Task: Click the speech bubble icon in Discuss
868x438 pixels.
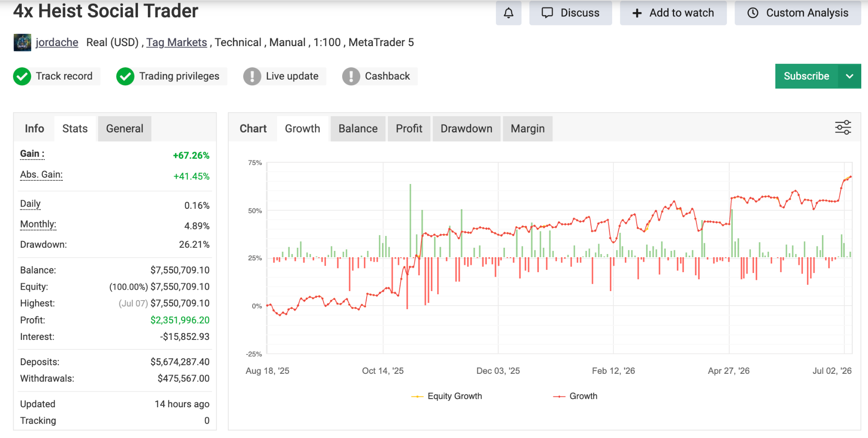Action: [547, 13]
